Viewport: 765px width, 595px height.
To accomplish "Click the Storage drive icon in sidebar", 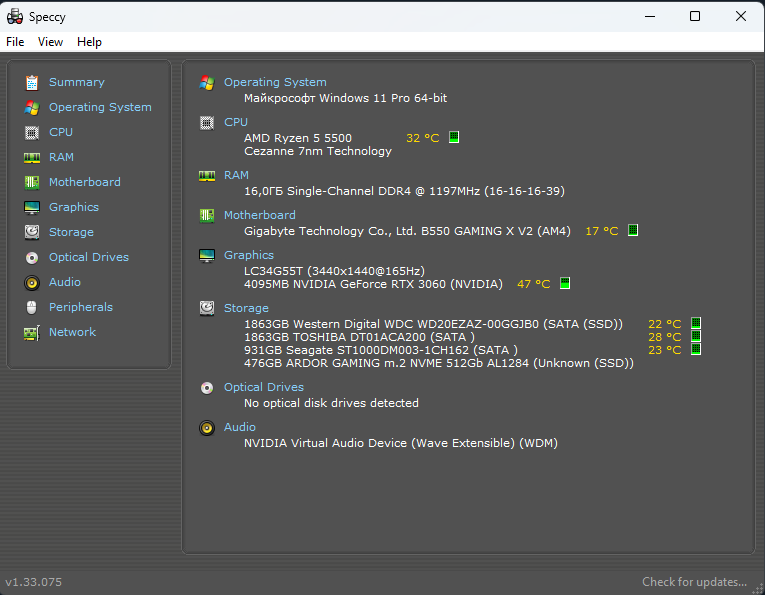I will click(32, 232).
